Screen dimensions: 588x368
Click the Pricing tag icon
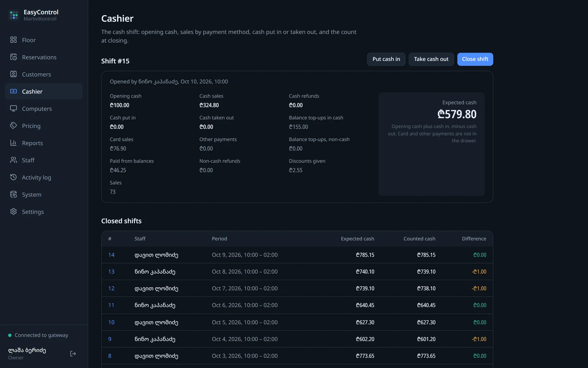click(x=14, y=125)
